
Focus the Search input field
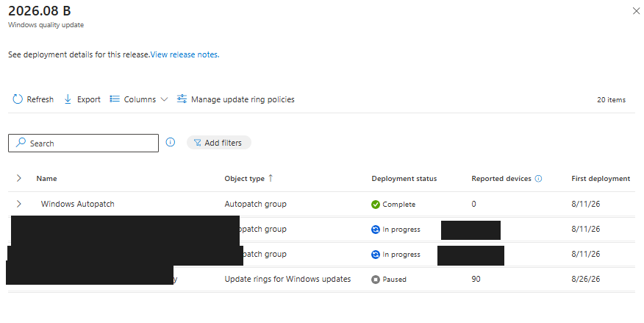(83, 143)
